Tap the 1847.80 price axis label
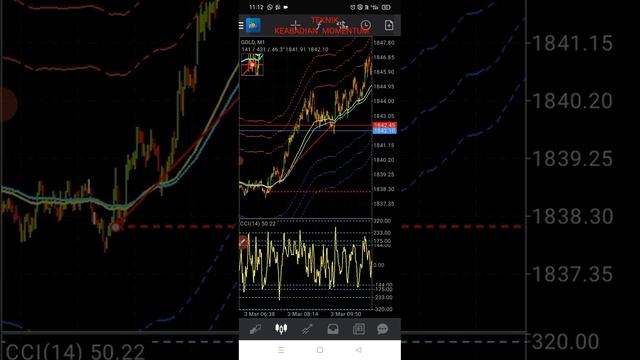640x360 pixels. click(384, 43)
